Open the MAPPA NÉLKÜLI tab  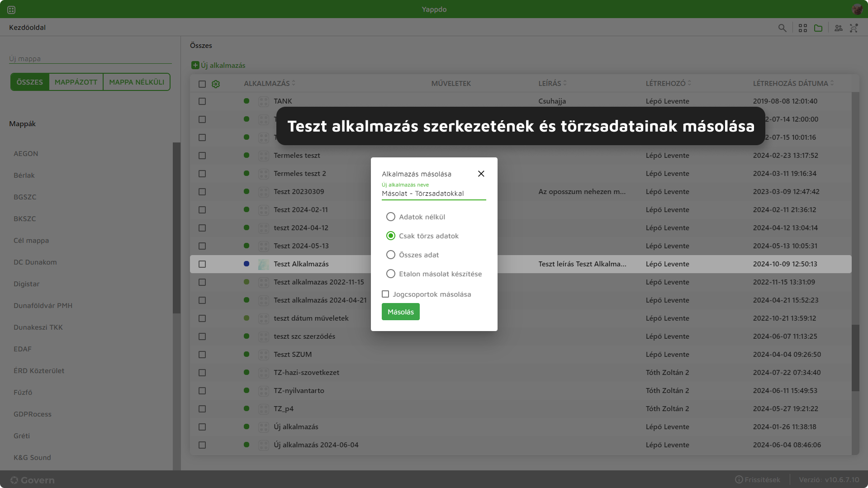(x=136, y=82)
